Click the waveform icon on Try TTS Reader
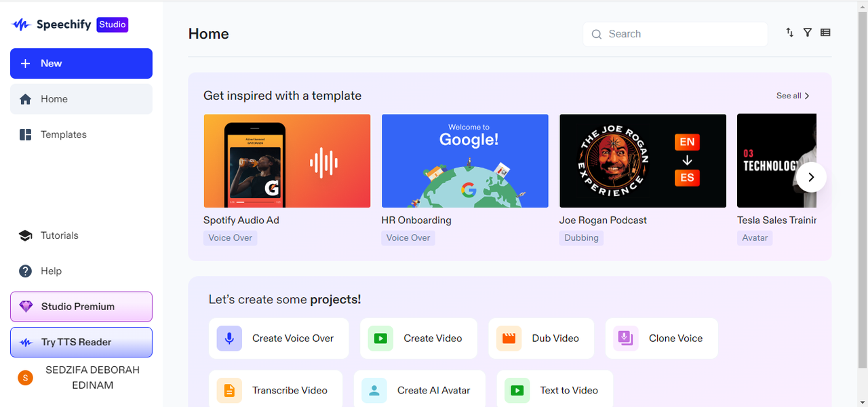 point(26,343)
